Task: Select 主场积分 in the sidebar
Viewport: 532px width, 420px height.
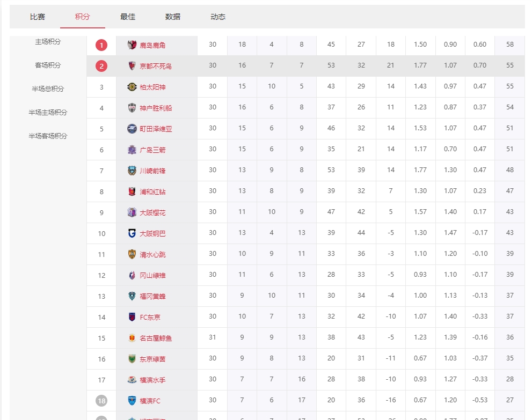Action: point(48,42)
